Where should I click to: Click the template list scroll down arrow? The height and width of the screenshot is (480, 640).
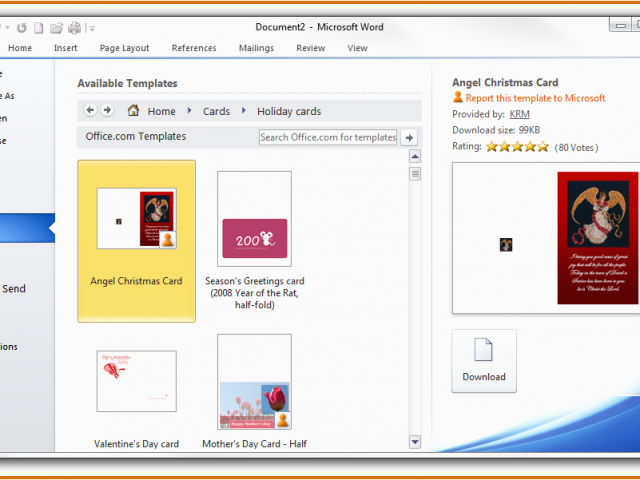[415, 442]
